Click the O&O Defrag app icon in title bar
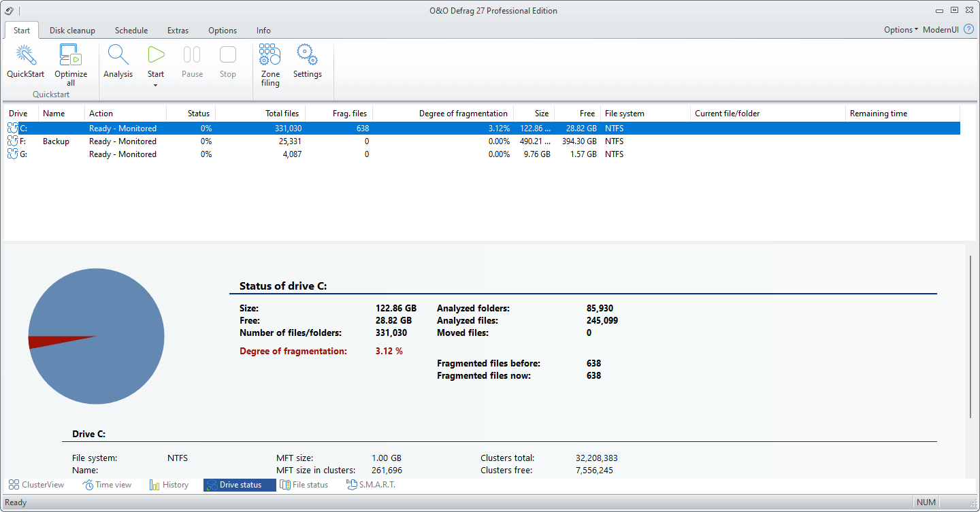Image resolution: width=980 pixels, height=512 pixels. click(10, 10)
